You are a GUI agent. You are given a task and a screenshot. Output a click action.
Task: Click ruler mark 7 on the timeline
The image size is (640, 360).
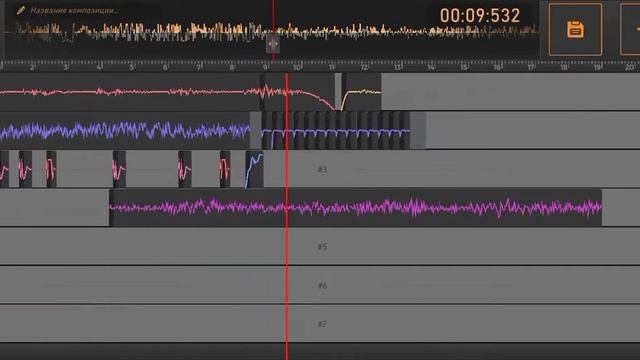coord(198,67)
